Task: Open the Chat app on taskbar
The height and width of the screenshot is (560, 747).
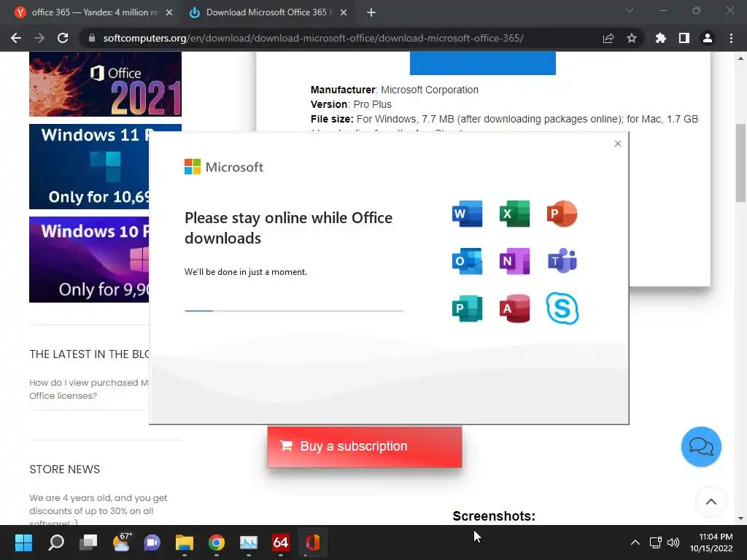Action: [x=152, y=542]
